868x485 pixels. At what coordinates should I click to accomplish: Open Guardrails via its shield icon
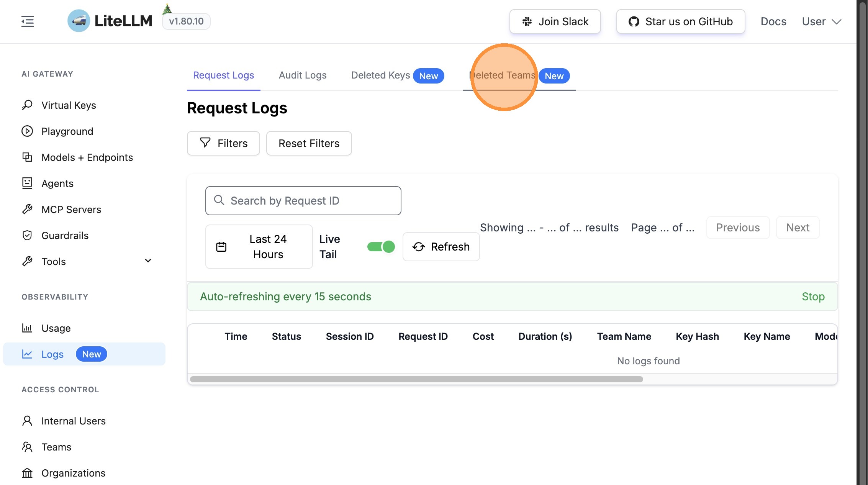pyautogui.click(x=27, y=235)
